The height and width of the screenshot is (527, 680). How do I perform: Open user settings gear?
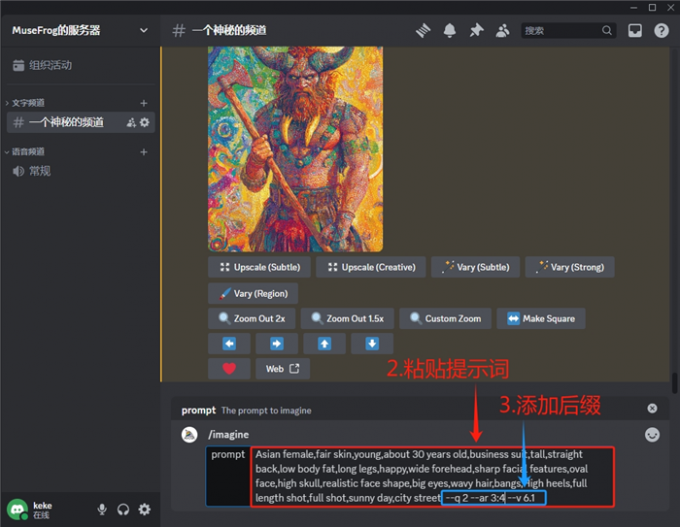coord(144,509)
